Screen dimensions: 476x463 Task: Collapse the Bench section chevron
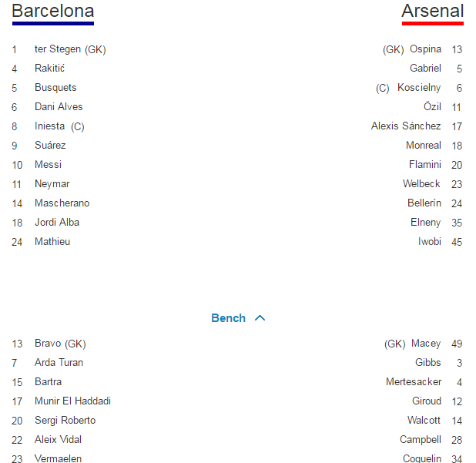click(x=260, y=318)
